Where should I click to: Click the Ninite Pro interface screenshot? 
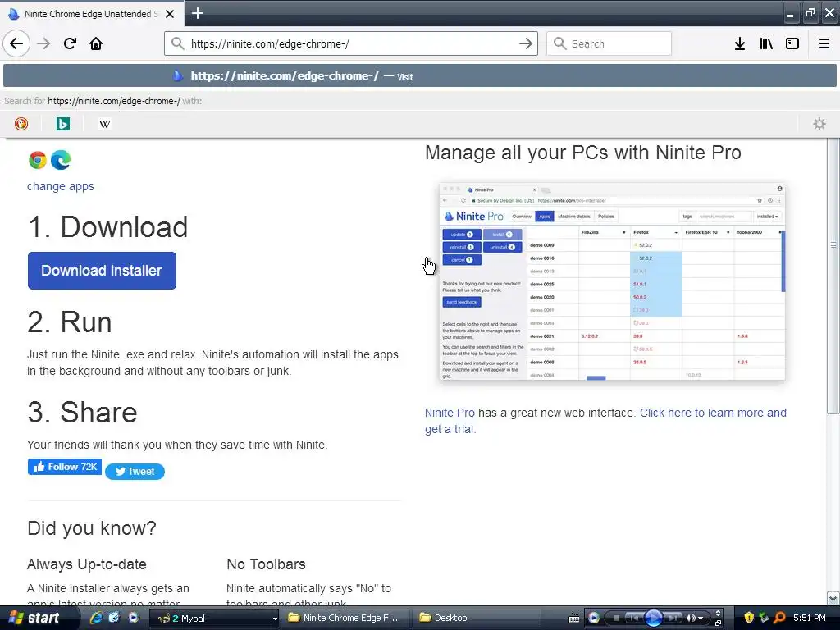point(612,282)
